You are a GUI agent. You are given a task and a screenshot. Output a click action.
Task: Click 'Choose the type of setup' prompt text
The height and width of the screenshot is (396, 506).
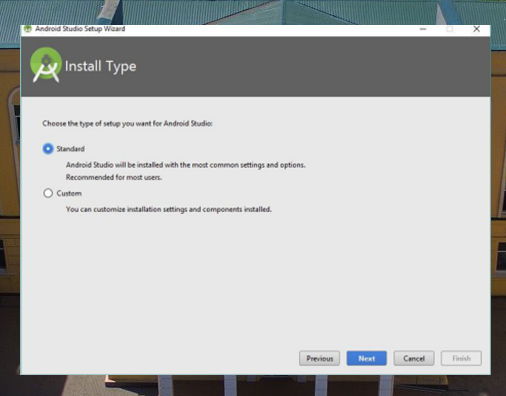[127, 124]
